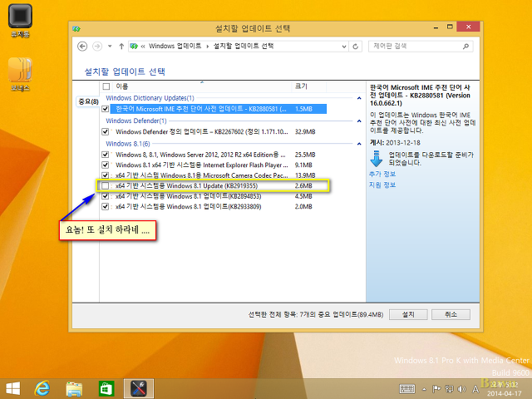Viewport: 532px width, 399px height.
Task: Check the Windows 8.1 Update KB2919355 box
Action: pyautogui.click(x=106, y=186)
